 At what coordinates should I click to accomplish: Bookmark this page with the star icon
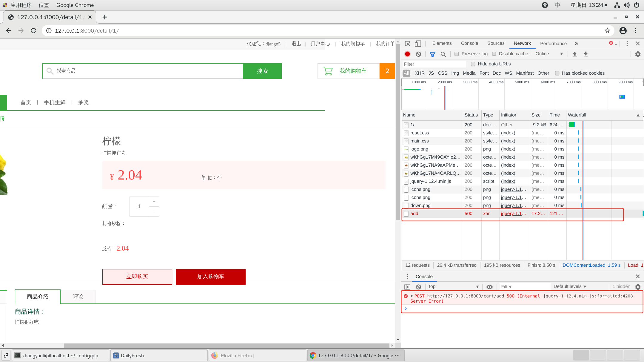(607, 30)
